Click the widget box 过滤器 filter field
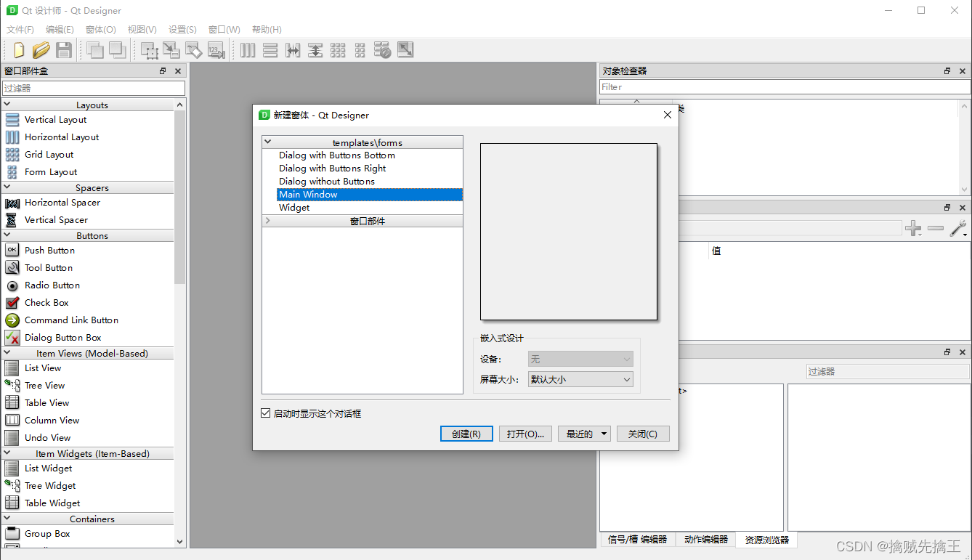The image size is (972, 560). tap(93, 88)
